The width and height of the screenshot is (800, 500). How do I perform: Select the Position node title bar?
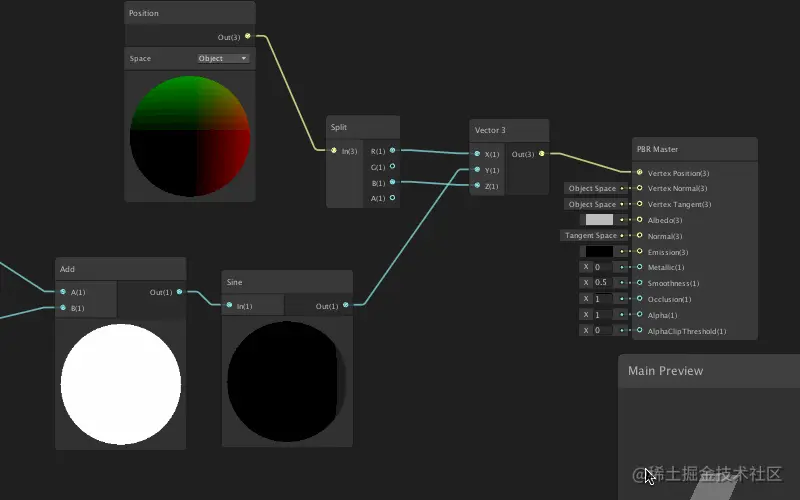coord(190,13)
